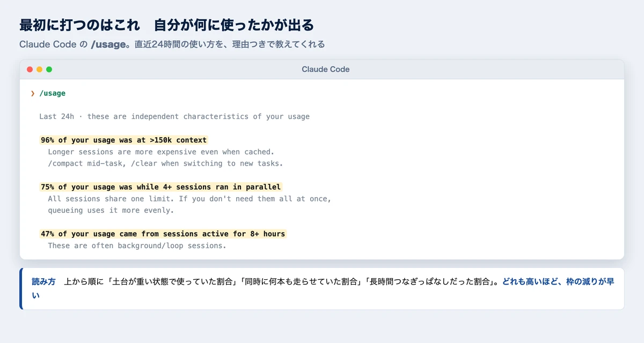Click 'queueing uses it more evenly.' line
Image resolution: width=644 pixels, height=343 pixels.
coord(111,211)
